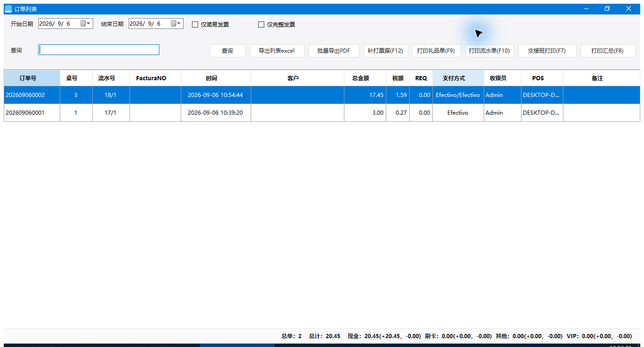Sort by 时间 column header
This screenshot has height=347, width=644.
click(x=216, y=78)
